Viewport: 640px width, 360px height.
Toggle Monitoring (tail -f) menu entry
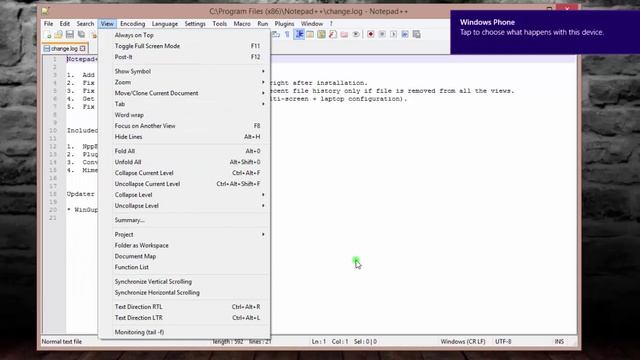point(184,332)
